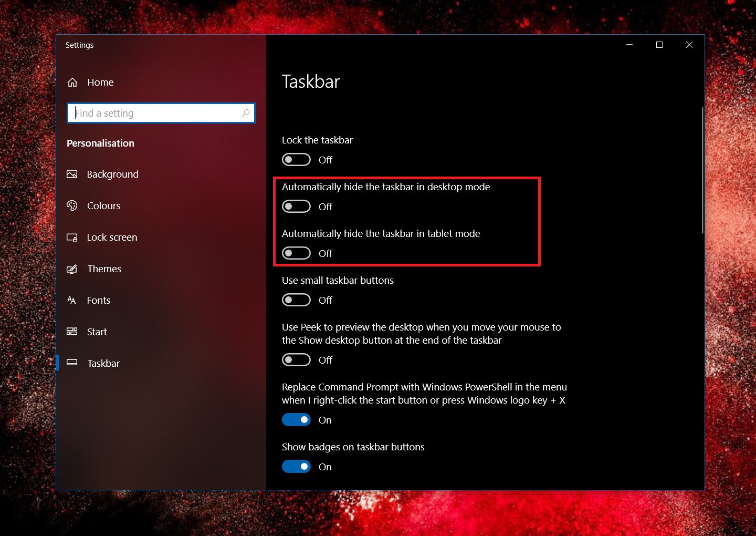Open the Colours settings via palette icon

point(72,205)
